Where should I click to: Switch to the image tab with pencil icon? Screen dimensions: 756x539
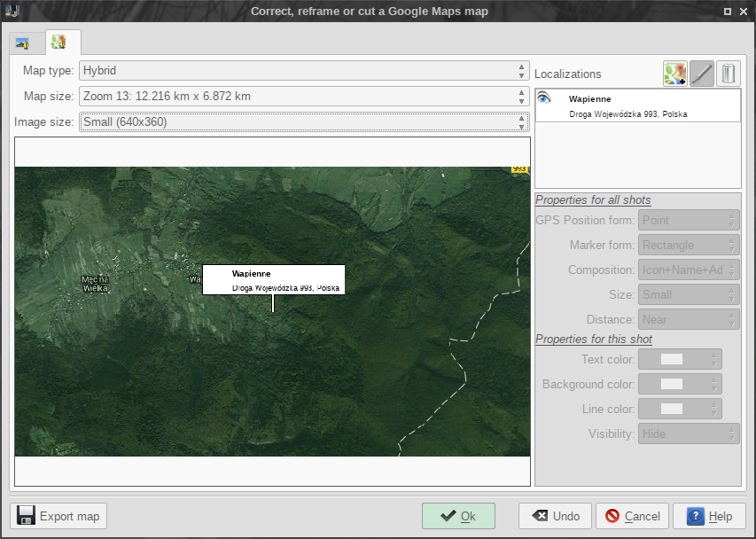click(x=27, y=43)
